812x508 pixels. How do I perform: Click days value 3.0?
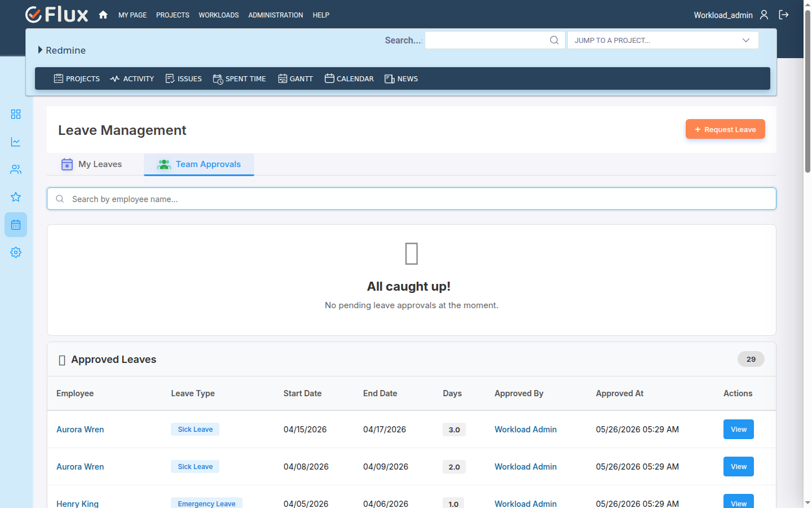click(454, 430)
